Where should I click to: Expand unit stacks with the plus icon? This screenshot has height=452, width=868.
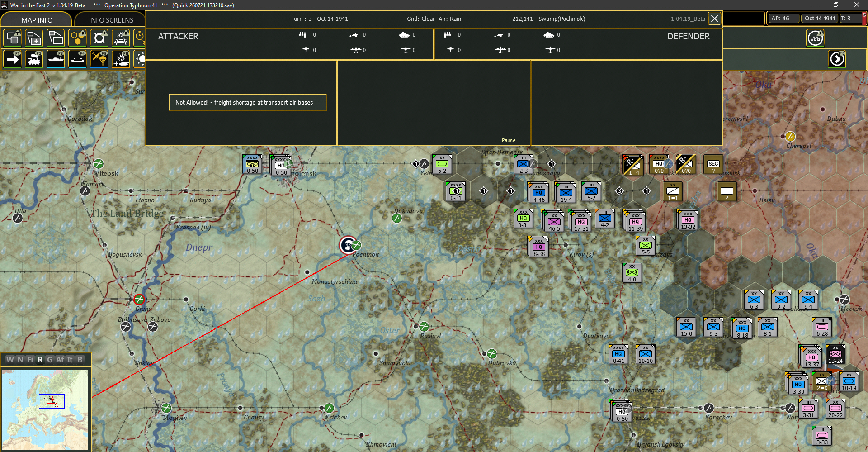pos(34,38)
